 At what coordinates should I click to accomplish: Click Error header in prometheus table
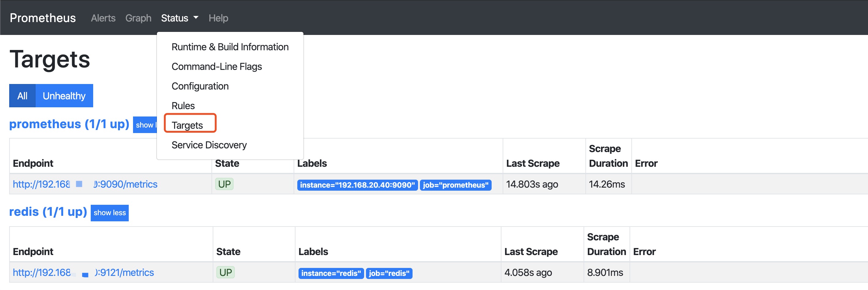pos(646,164)
